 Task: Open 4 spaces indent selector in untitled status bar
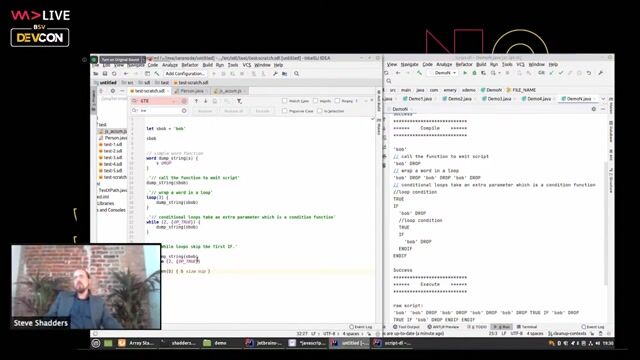(x=352, y=333)
